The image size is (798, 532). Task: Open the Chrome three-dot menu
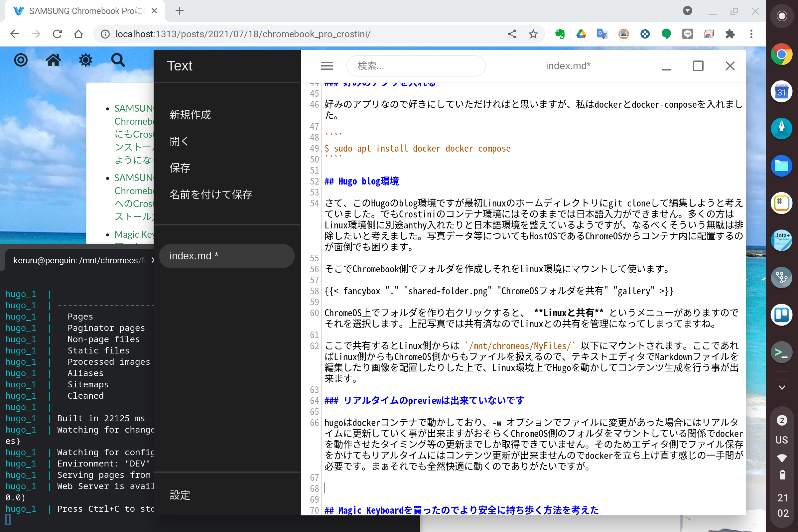point(751,34)
